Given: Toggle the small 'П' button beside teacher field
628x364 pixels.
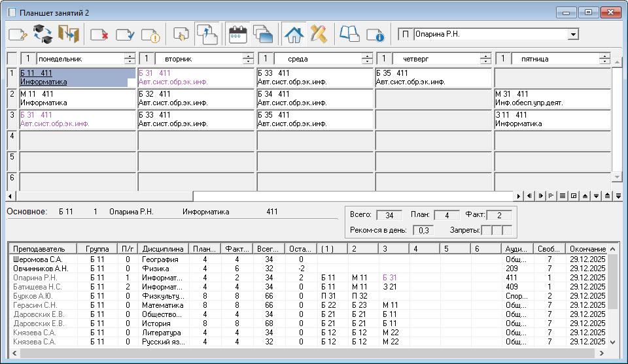Looking at the screenshot, I should (x=406, y=34).
